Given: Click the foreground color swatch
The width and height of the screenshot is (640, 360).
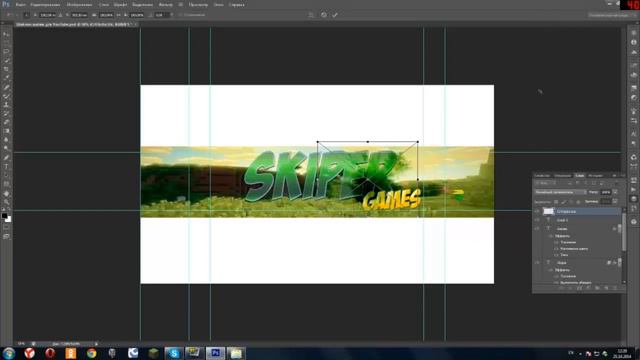Looking at the screenshot, I should 4,216.
